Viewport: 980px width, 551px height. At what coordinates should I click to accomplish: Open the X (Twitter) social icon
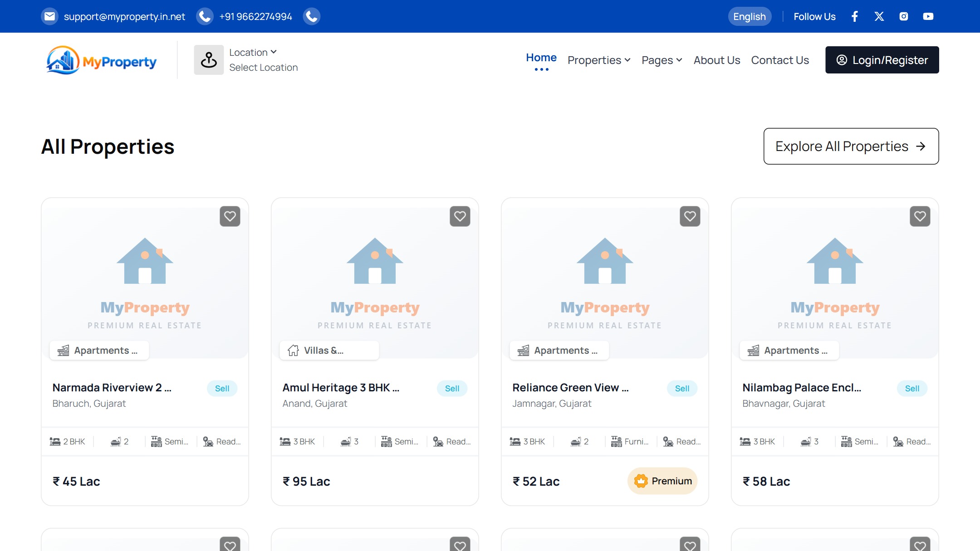tap(879, 16)
